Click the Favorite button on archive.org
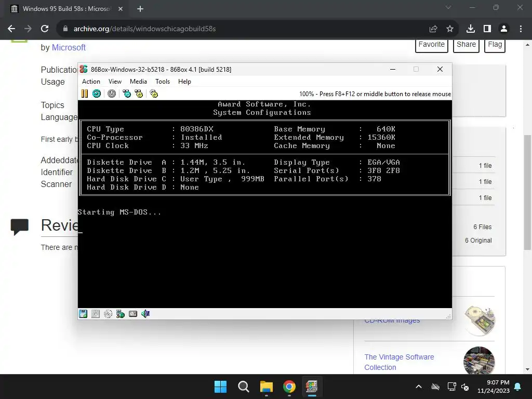The image size is (532, 399). tap(432, 45)
